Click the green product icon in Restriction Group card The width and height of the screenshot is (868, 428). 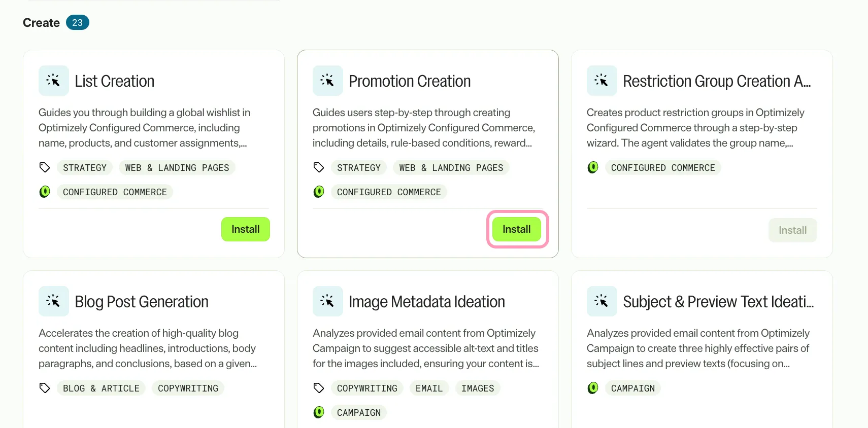point(593,167)
